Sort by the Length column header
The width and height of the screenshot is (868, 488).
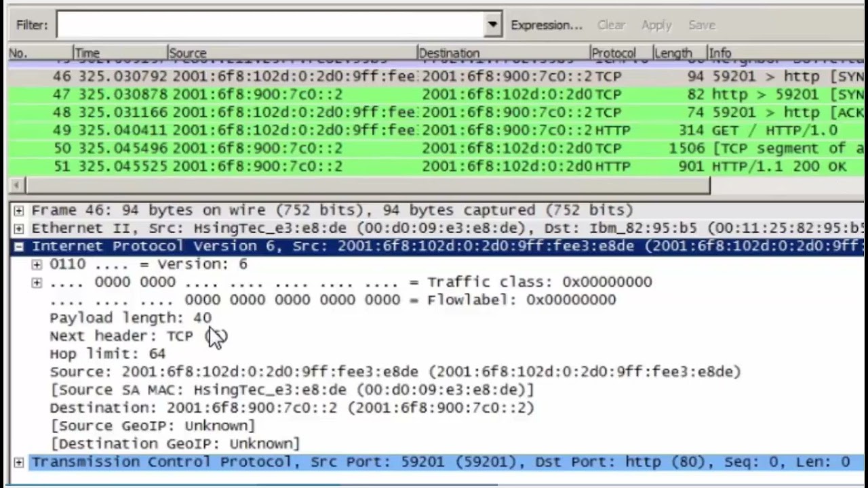point(679,53)
